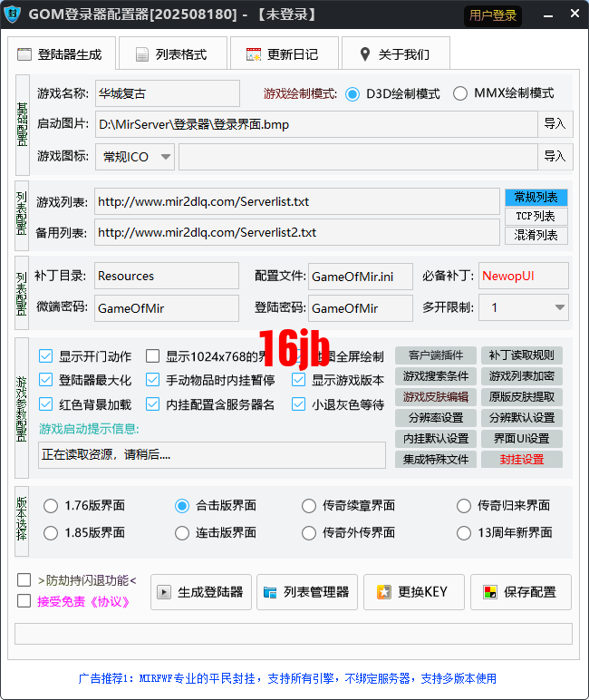Click the 启动图片 path field
Viewport: 589px width, 700px height.
[x=316, y=124]
